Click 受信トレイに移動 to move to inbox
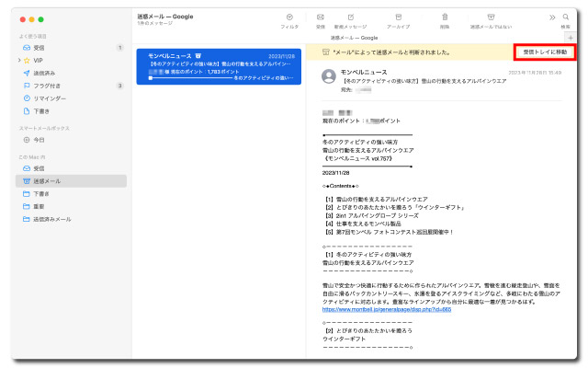Image resolution: width=588 pixels, height=368 pixels. (545, 52)
